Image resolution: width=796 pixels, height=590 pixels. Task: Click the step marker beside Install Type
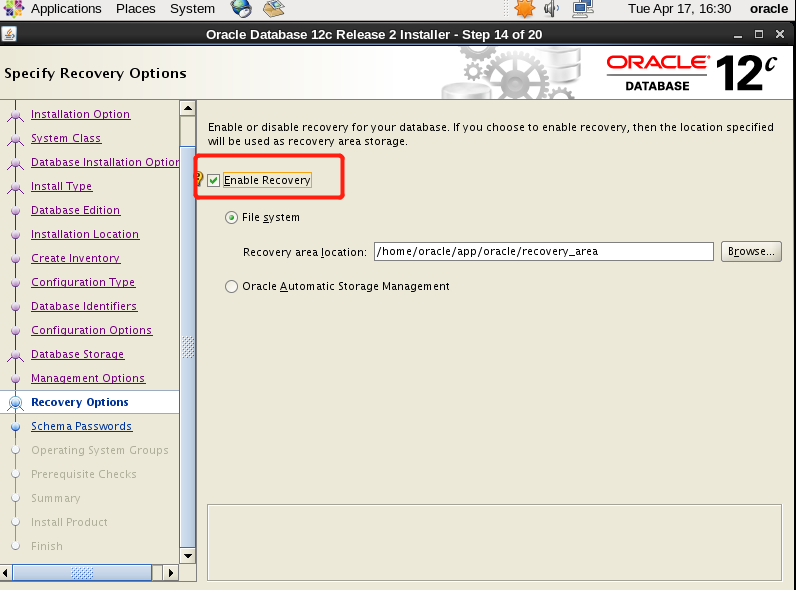point(16,187)
